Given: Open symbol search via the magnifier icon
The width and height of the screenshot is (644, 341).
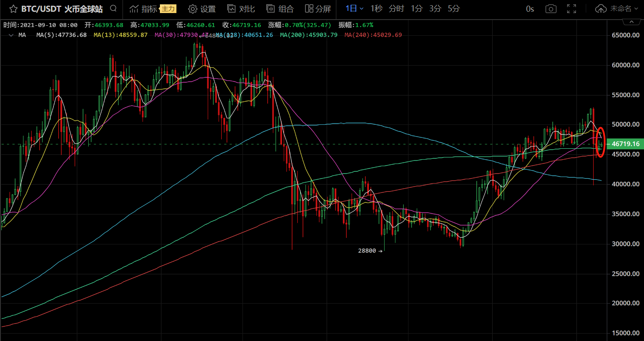Looking at the screenshot, I should [x=113, y=8].
